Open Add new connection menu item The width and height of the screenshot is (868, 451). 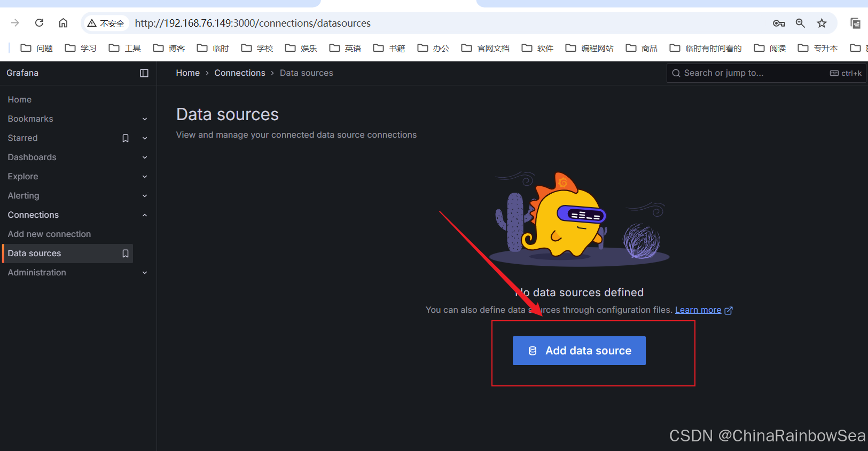click(49, 234)
